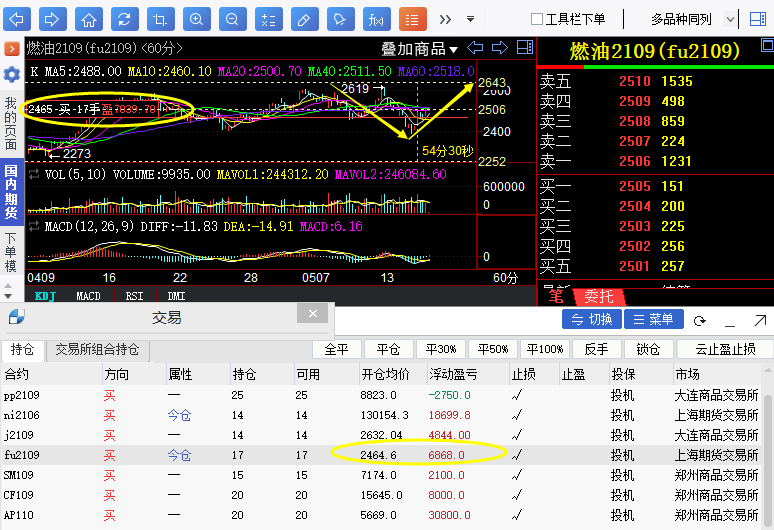Open the 叠加商品 dropdown

[x=419, y=48]
